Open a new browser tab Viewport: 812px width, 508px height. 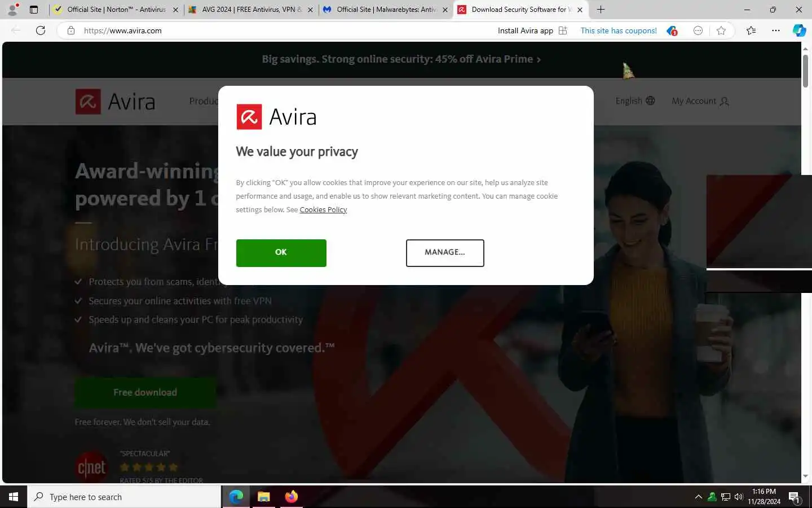601,10
